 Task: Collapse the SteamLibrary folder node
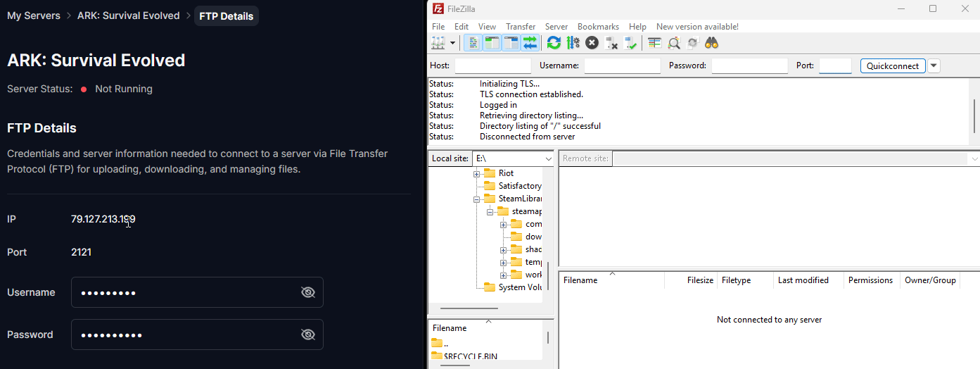tap(476, 199)
